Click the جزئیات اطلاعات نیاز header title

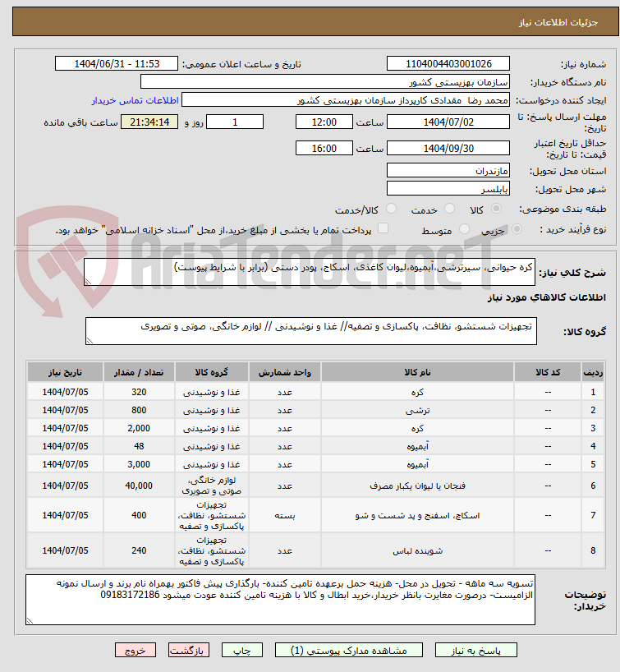click(x=558, y=22)
